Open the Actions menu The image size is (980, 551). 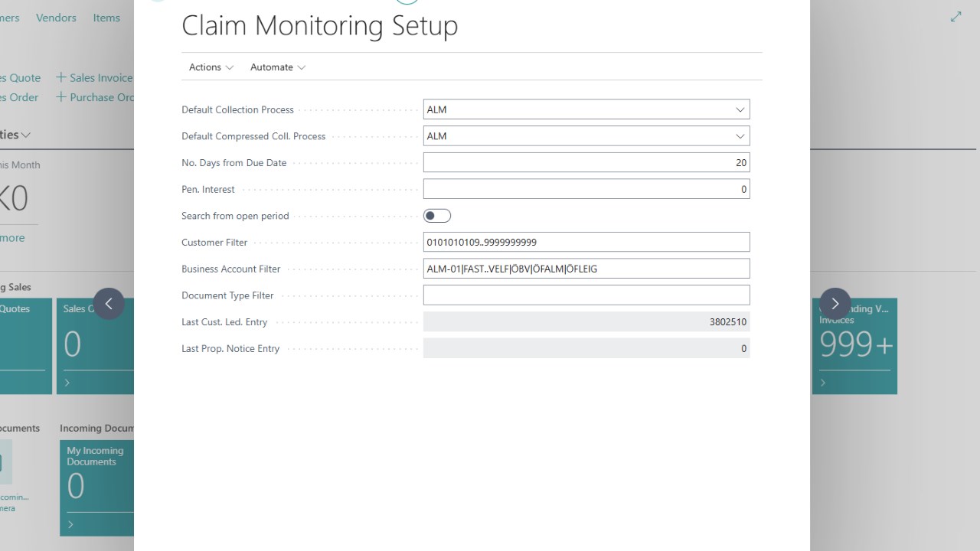coord(211,67)
